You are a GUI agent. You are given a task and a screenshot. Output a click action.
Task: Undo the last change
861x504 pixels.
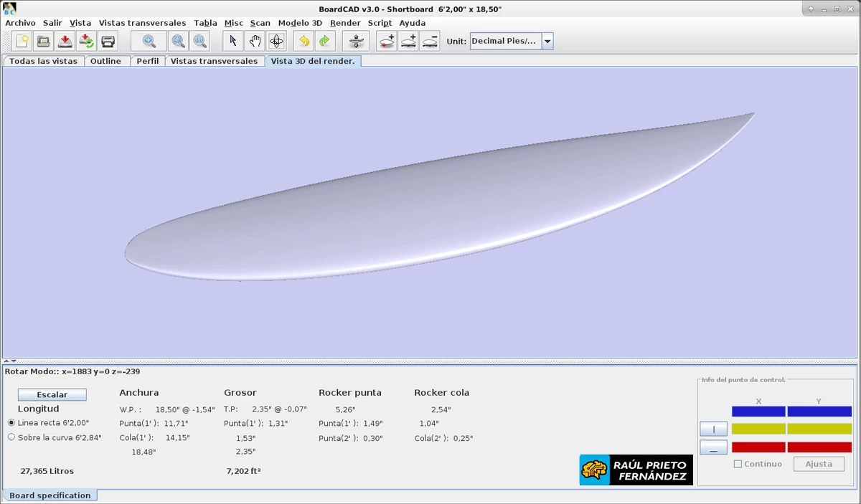pyautogui.click(x=304, y=41)
